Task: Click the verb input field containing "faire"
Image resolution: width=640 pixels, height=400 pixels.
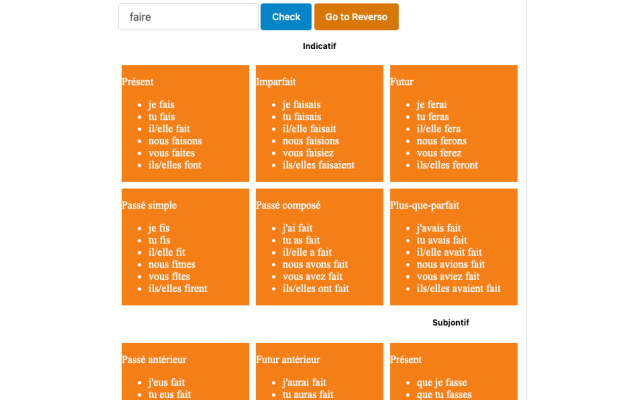Action: point(188,17)
